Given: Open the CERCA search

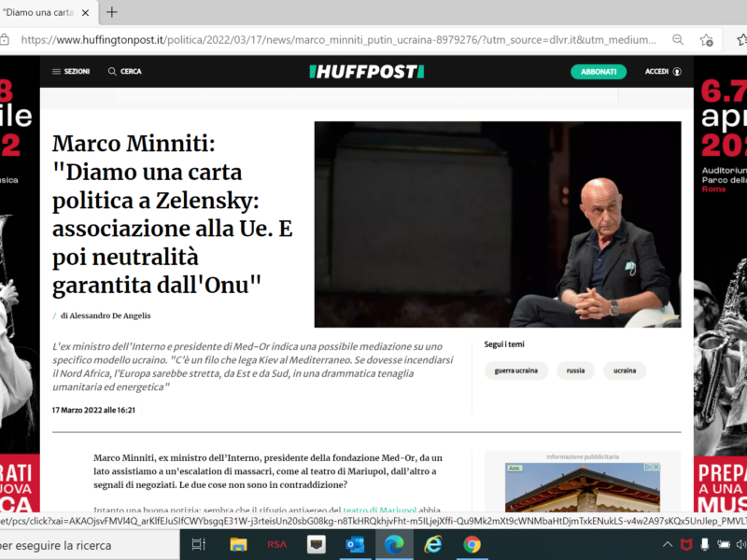Looking at the screenshot, I should point(125,72).
